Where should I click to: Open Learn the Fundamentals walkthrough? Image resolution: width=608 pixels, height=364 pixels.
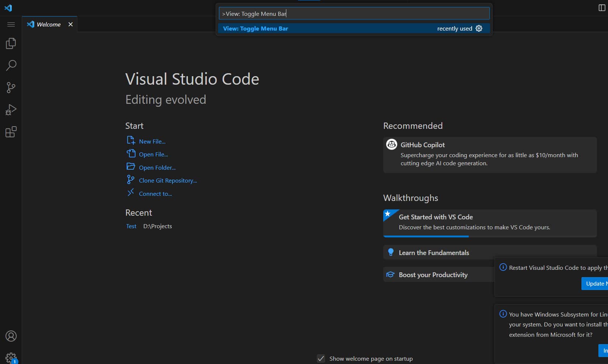coord(490,252)
